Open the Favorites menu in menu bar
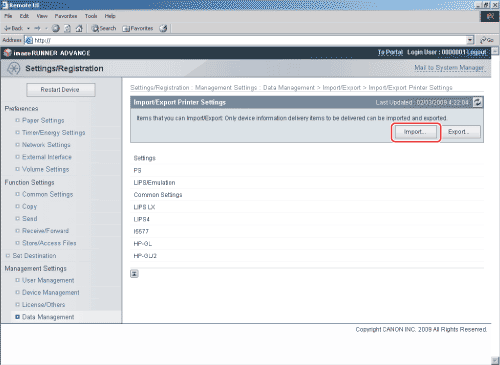Screen dimensions: 500x365 [66, 16]
